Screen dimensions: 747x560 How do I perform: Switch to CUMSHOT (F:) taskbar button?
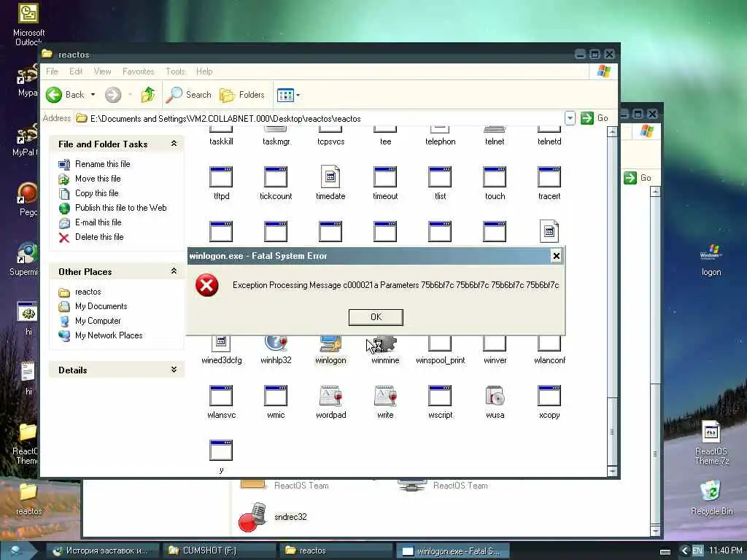coord(219,551)
